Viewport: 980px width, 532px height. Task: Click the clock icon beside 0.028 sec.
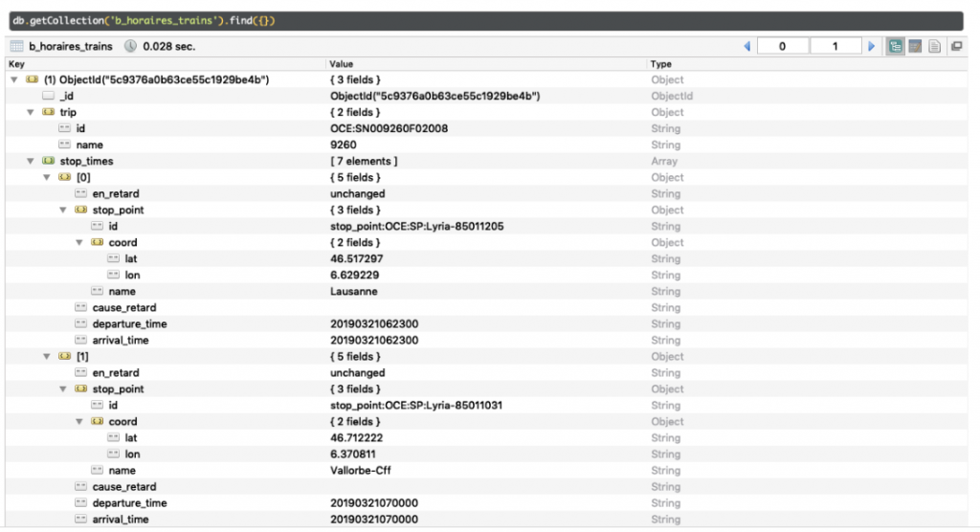click(x=130, y=46)
